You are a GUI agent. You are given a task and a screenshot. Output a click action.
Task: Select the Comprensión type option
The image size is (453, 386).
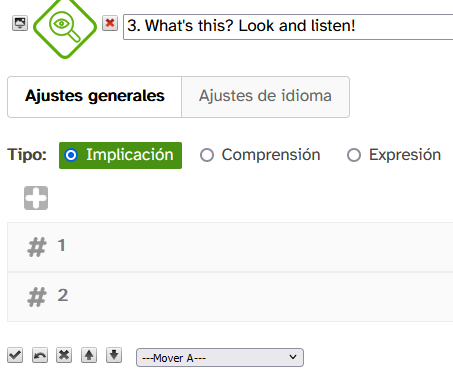click(x=260, y=155)
